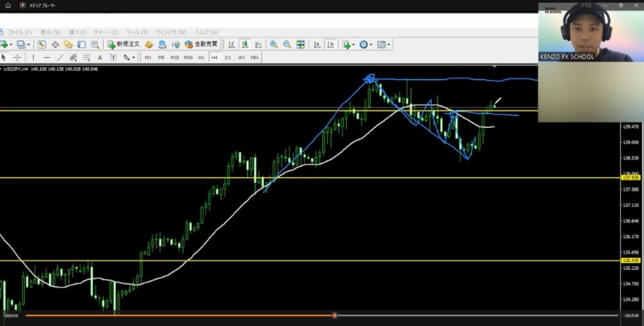Open the 挿入 (I) menu
Viewport: 644px width, 326px height.
77,32
